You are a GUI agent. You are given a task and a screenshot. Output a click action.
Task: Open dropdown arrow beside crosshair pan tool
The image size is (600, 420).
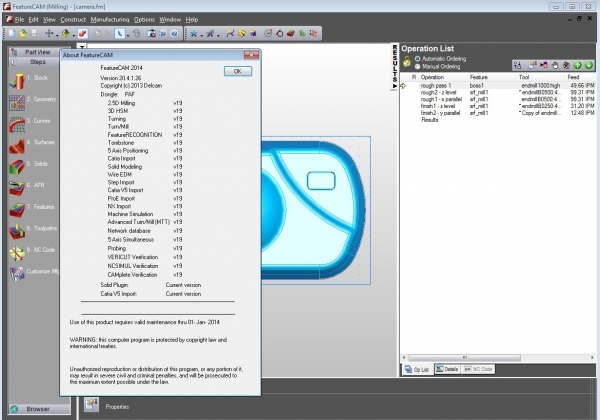[57, 35]
